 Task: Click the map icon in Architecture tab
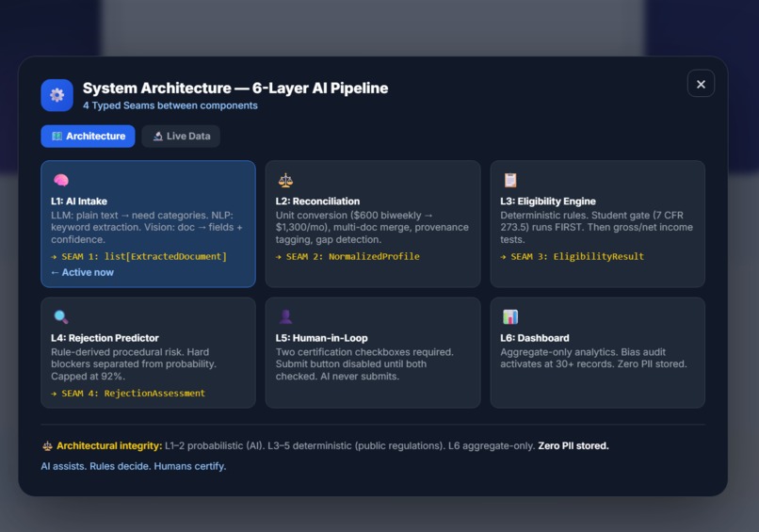(57, 137)
